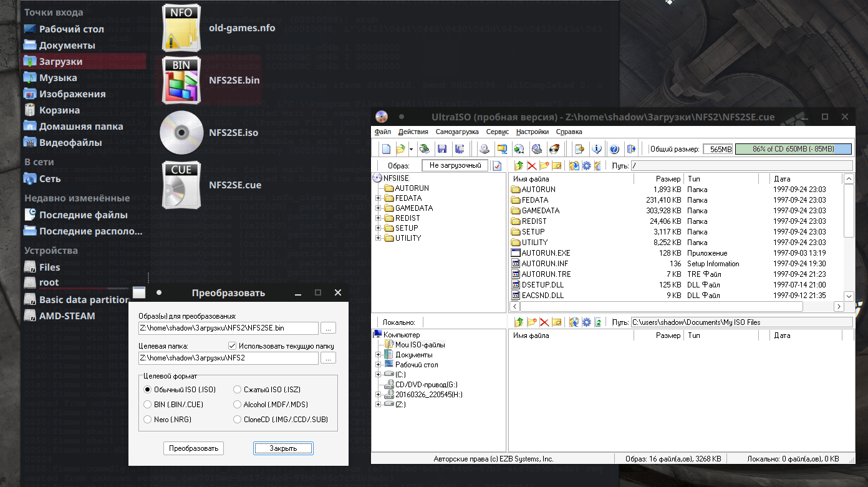Browse for target folder with the ... button

coord(329,358)
